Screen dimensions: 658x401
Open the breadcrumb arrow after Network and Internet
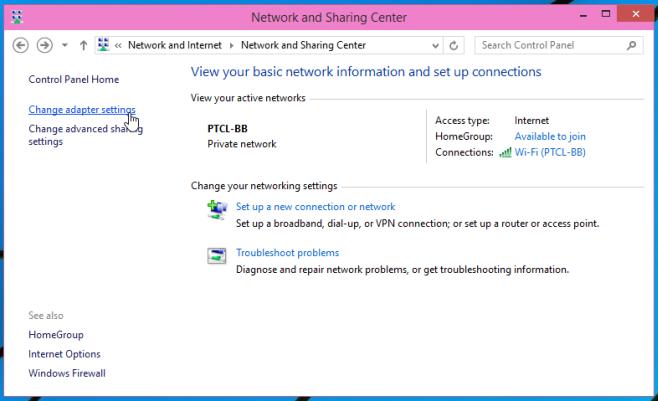coord(231,45)
